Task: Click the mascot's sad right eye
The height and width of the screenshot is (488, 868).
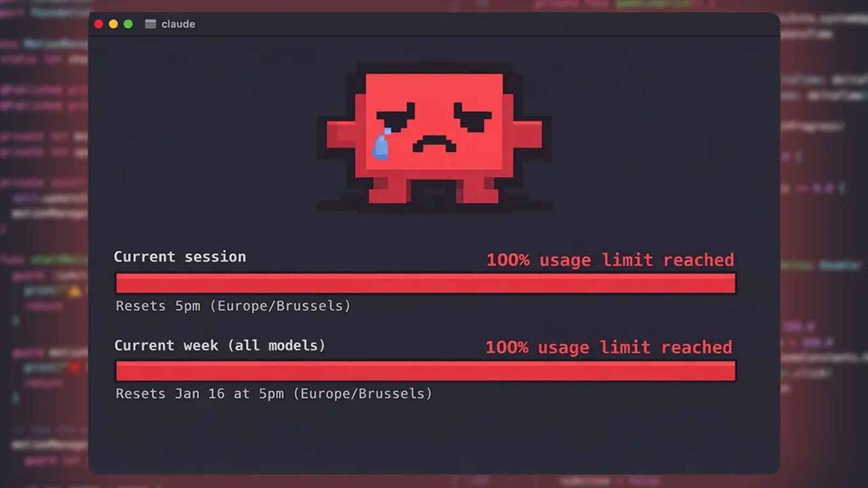Action: point(473,117)
